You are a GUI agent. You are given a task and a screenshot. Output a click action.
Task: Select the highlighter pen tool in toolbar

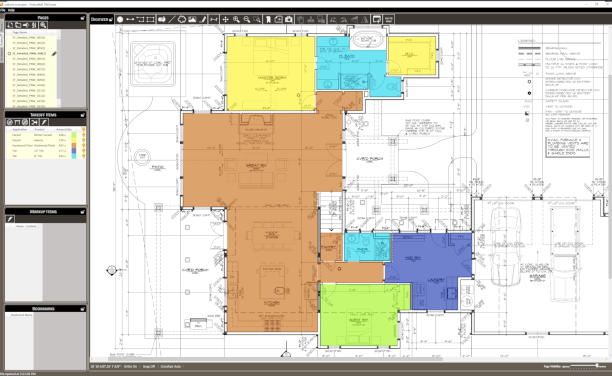(203, 19)
